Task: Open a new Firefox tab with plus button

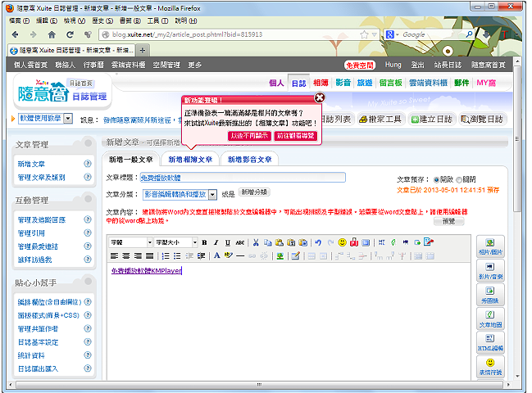Action: tap(143, 51)
